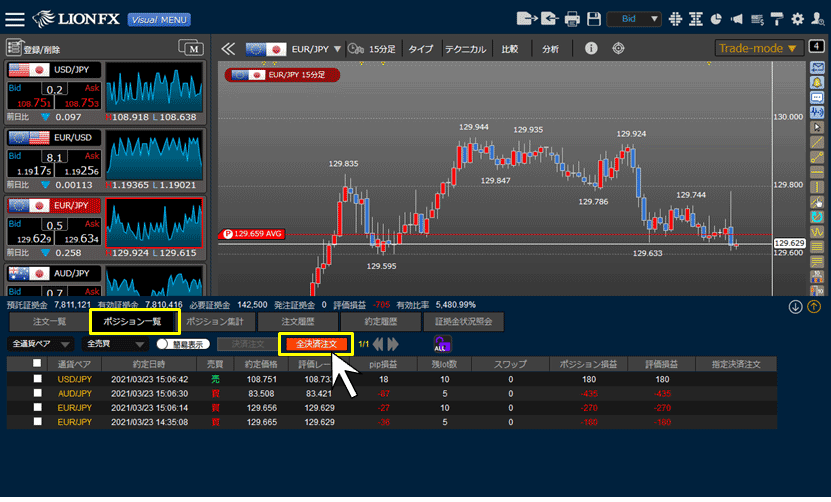Viewport: 831px width, 502px height.
Task: Click the crosshair target icon
Action: pos(618,48)
